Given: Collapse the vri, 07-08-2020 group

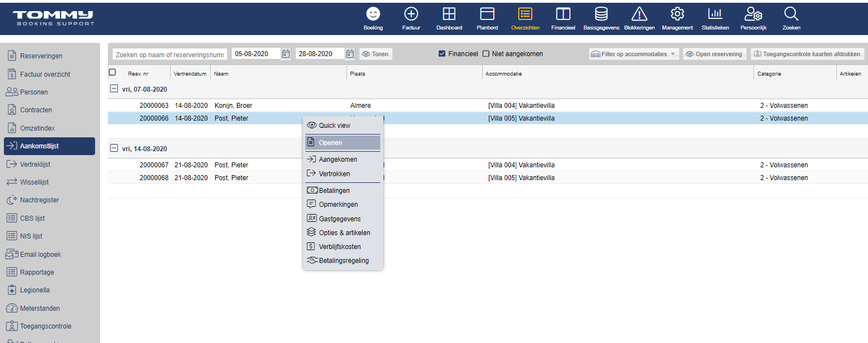Looking at the screenshot, I should 114,89.
